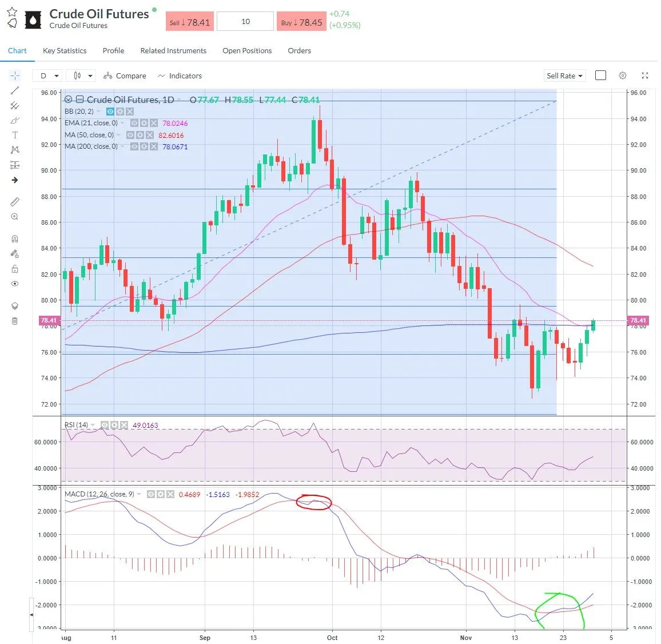Viewport: 661px width, 644px height.
Task: Click the remove drawings trash icon
Action: coord(15,321)
